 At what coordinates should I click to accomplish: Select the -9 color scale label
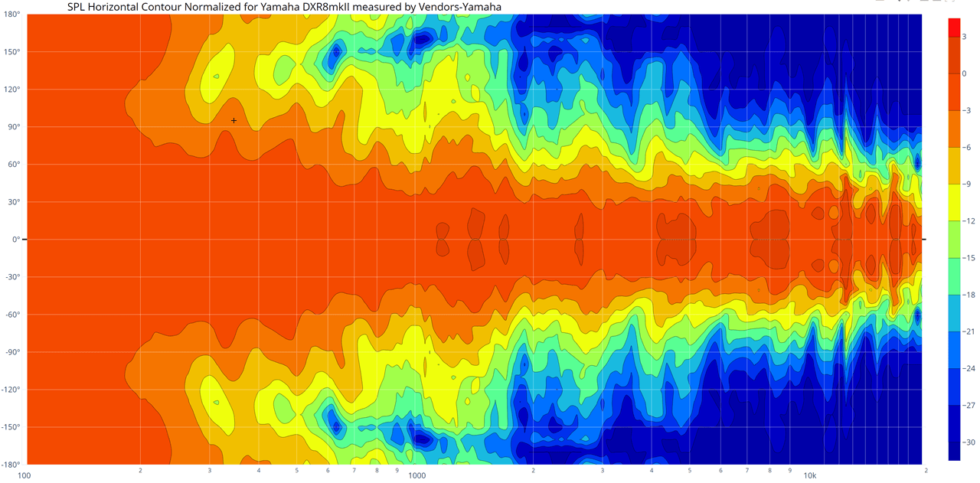[x=968, y=184]
